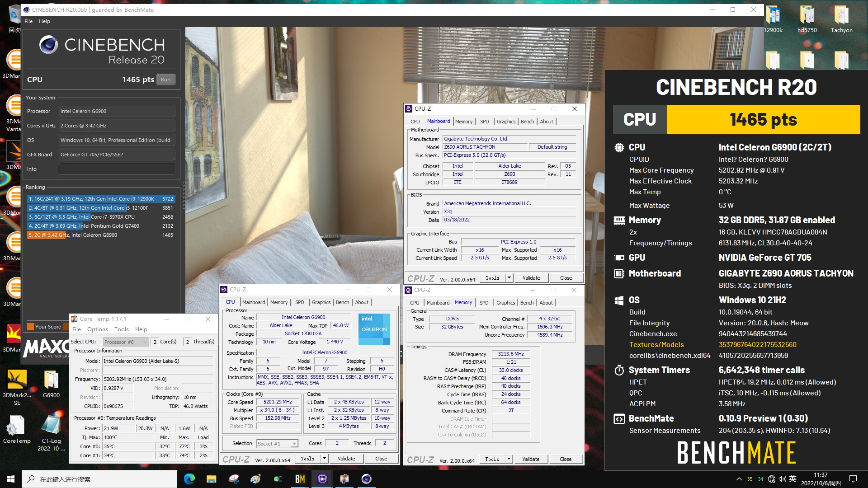This screenshot has width=868, height=488.
Task: Open About tab in CPU-Z CPU window
Action: (x=362, y=302)
